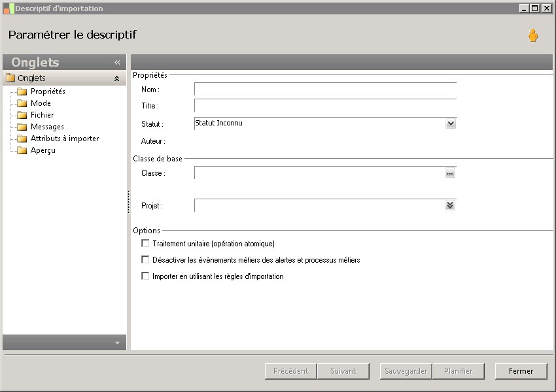Check Importer en utilisant les règles d'importation
Image resolution: width=556 pixels, height=392 pixels.
pos(145,276)
